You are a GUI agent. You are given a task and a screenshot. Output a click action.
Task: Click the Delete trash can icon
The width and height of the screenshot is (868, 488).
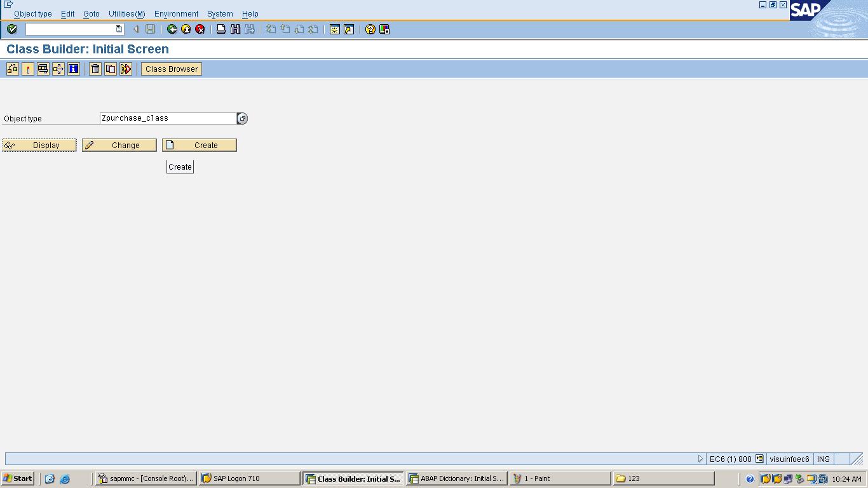click(95, 69)
